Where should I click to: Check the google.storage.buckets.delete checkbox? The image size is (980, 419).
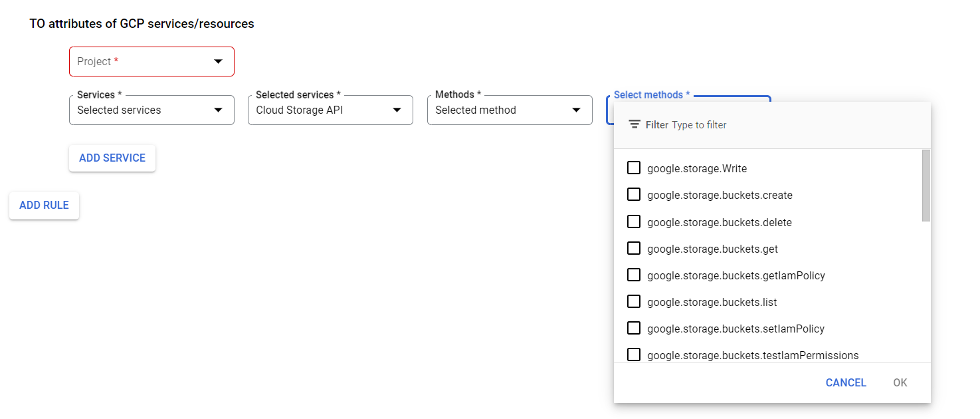633,221
